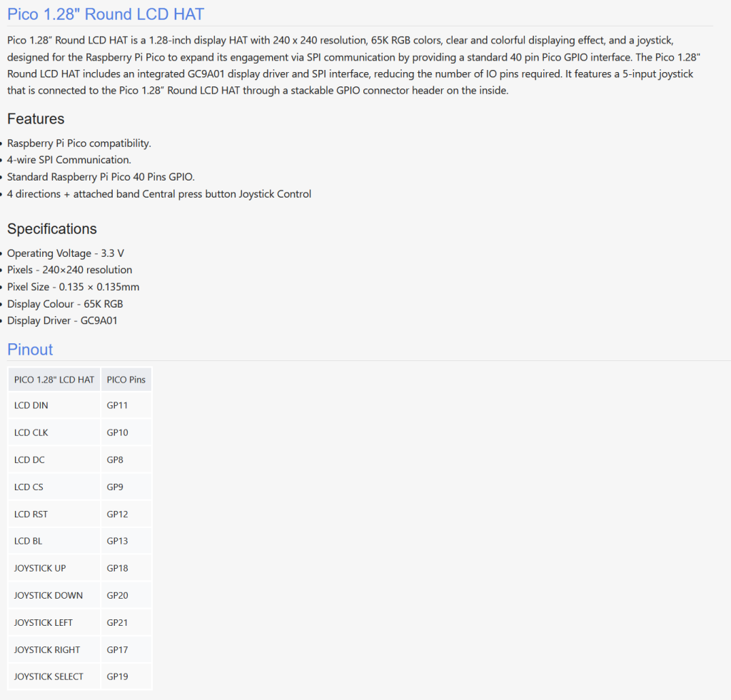This screenshot has height=700, width=731.
Task: Click the GP13 backlight pin cell
Action: [x=118, y=541]
